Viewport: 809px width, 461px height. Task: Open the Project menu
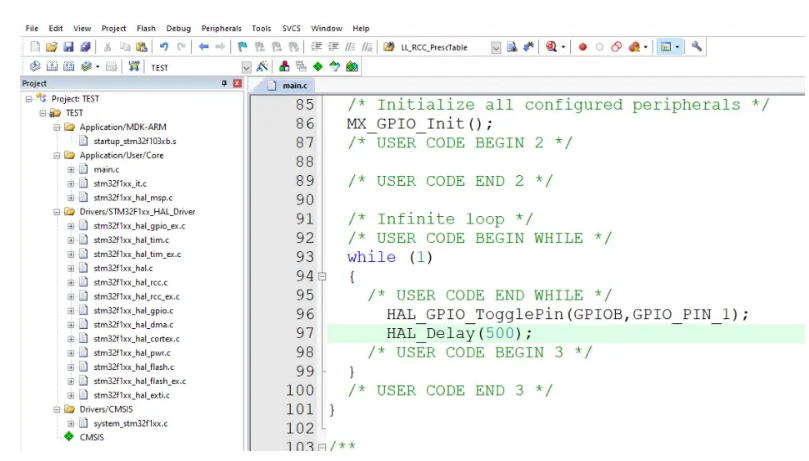tap(114, 28)
